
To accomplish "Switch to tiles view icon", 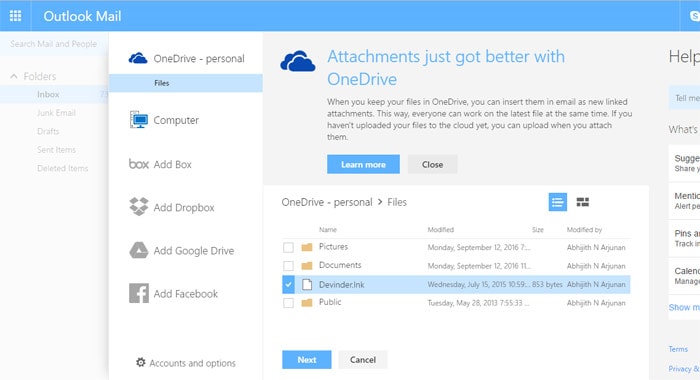I will click(x=583, y=202).
